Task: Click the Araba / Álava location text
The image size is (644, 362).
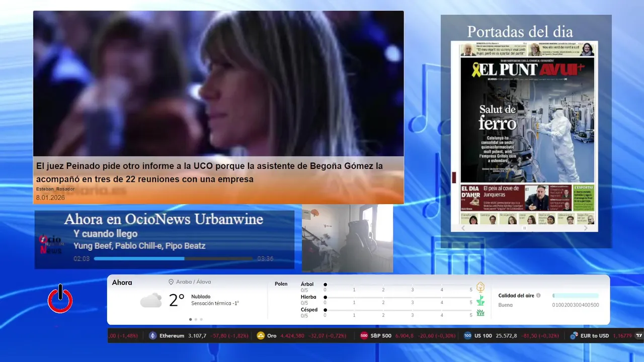Action: [x=193, y=282]
